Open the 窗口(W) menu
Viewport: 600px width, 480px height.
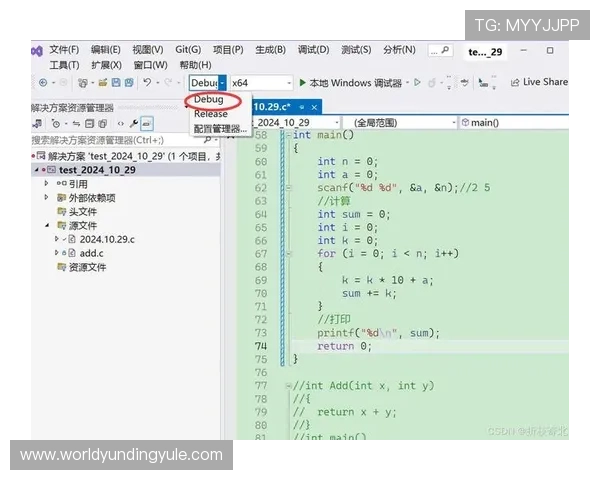click(x=150, y=65)
